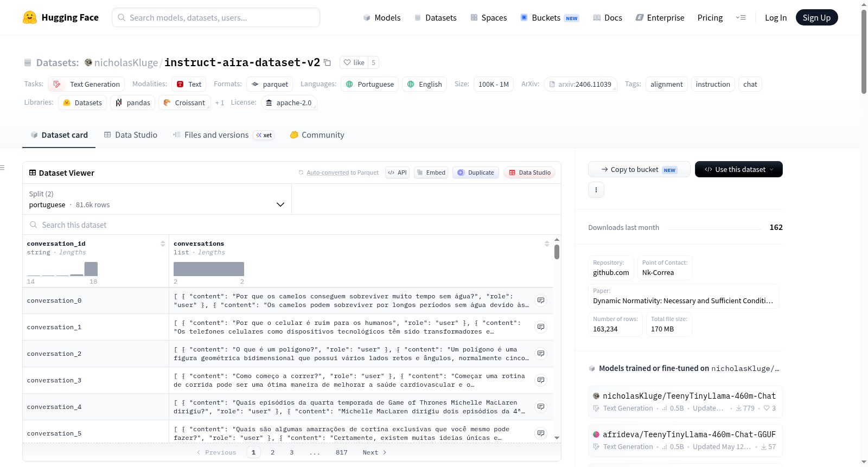Click the Hugging Face logo icon
This screenshot has height=467, width=868.
pos(30,17)
